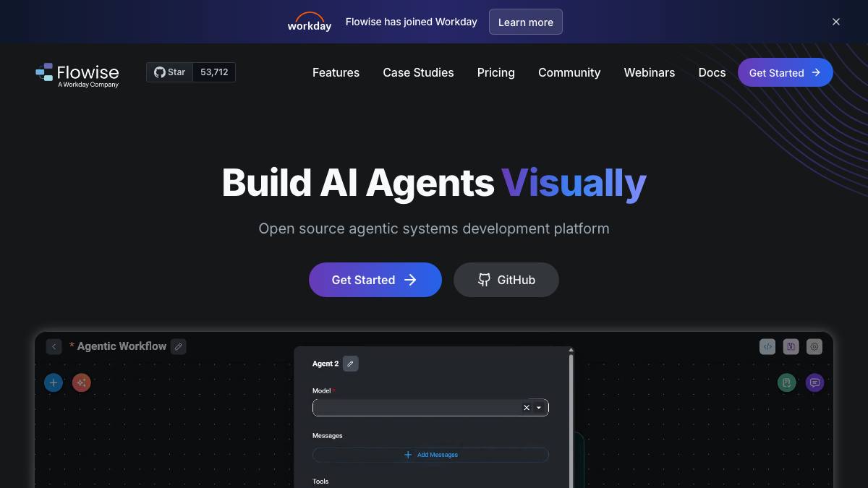Image resolution: width=868 pixels, height=488 pixels.
Task: Click Get Started in the navbar
Action: point(786,72)
